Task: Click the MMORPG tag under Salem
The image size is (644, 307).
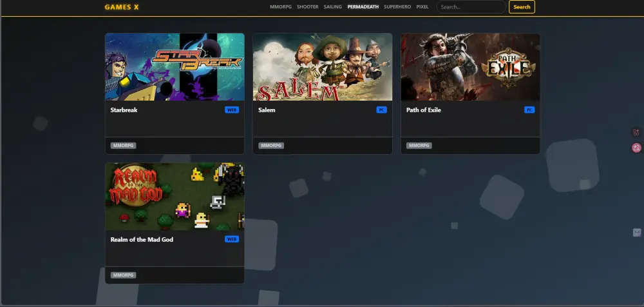Action: 271,146
